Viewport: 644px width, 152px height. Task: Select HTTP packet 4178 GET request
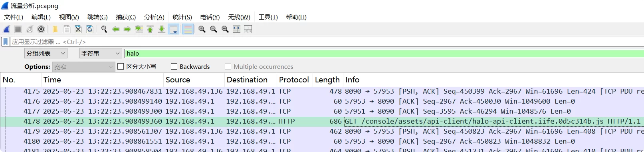322,121
